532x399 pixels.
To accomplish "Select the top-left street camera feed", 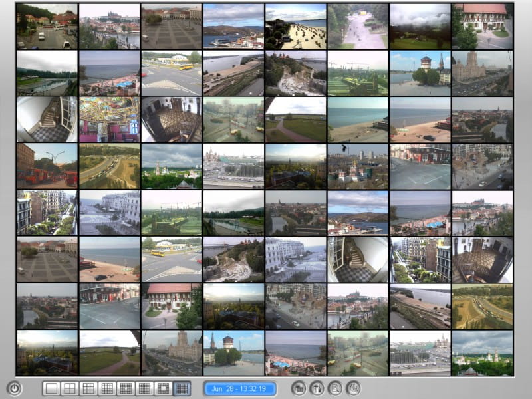I will coord(47,26).
